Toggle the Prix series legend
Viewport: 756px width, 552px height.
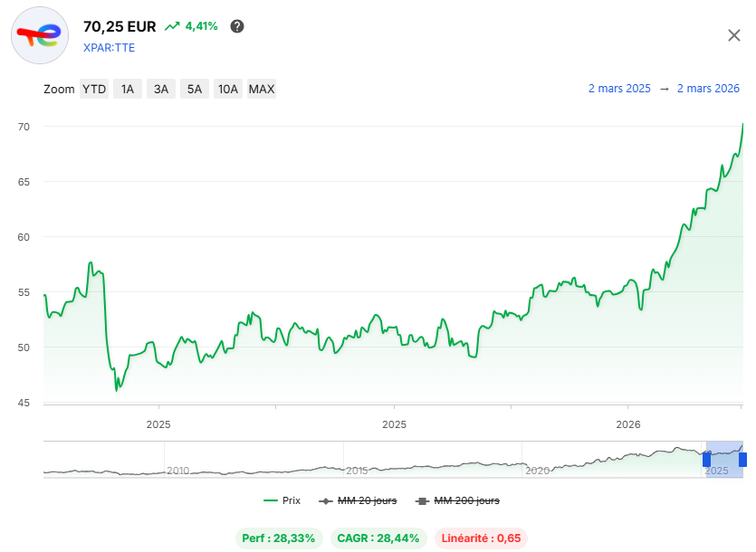282,500
